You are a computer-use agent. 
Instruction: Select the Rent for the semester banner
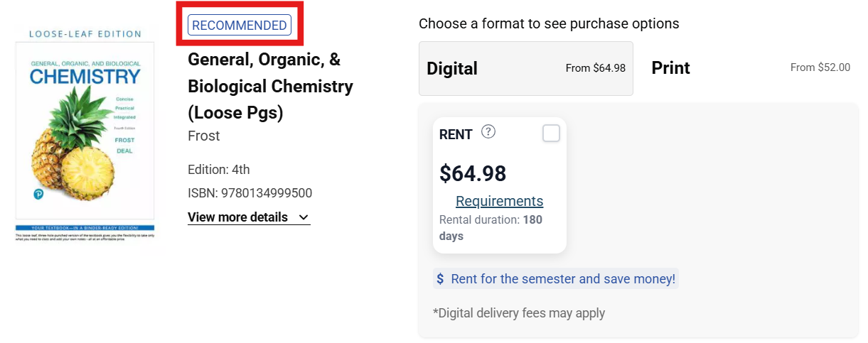click(x=556, y=279)
